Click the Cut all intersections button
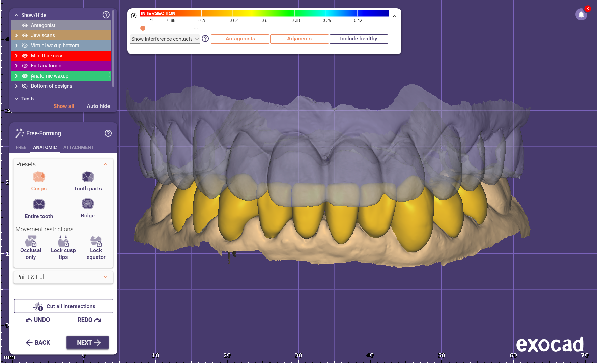Screen dimensions: 597x364 (x=63, y=306)
